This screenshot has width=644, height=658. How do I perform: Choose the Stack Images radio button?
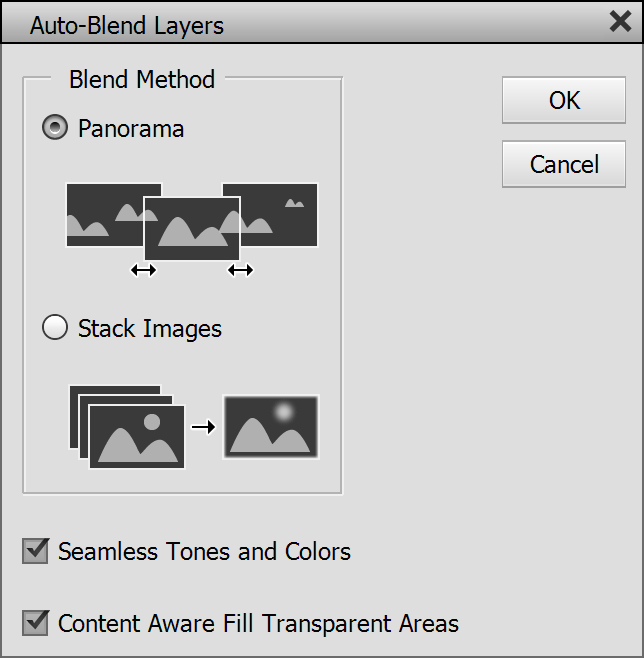(x=55, y=328)
